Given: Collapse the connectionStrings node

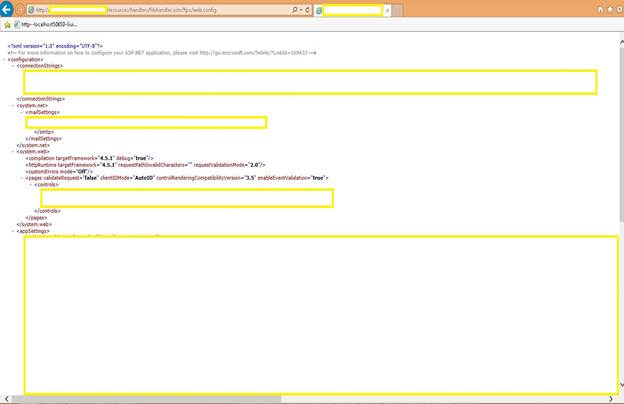Looking at the screenshot, I should [13, 66].
